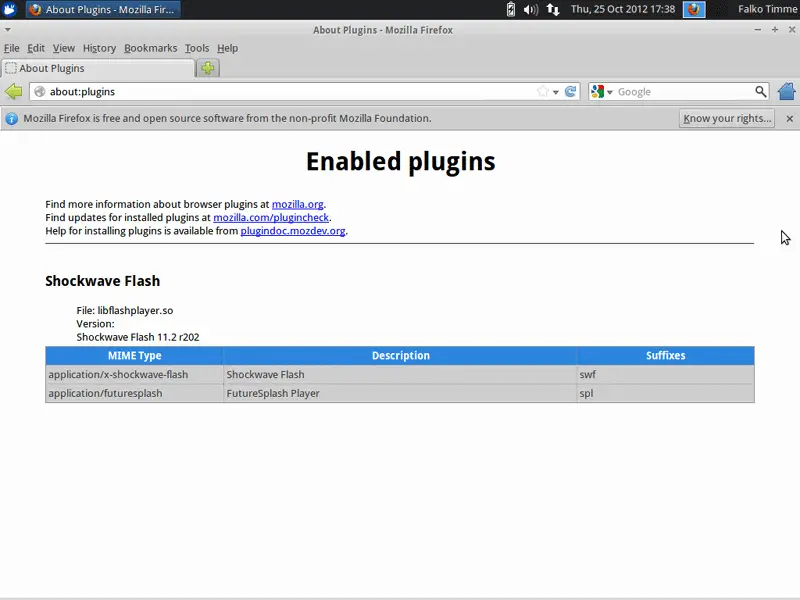Open the View menu

coord(63,48)
